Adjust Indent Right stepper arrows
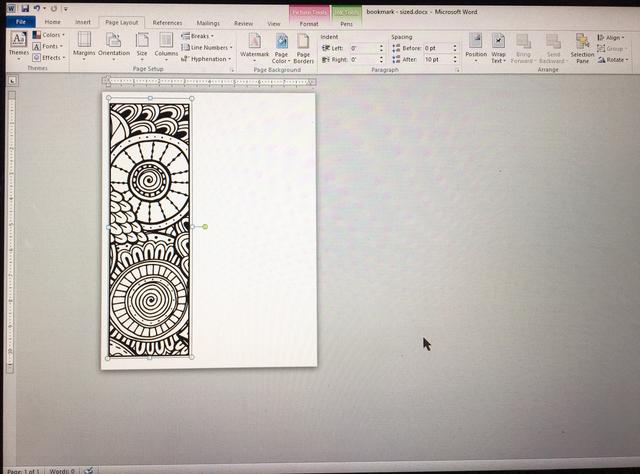This screenshot has width=640, height=474. coord(382,60)
